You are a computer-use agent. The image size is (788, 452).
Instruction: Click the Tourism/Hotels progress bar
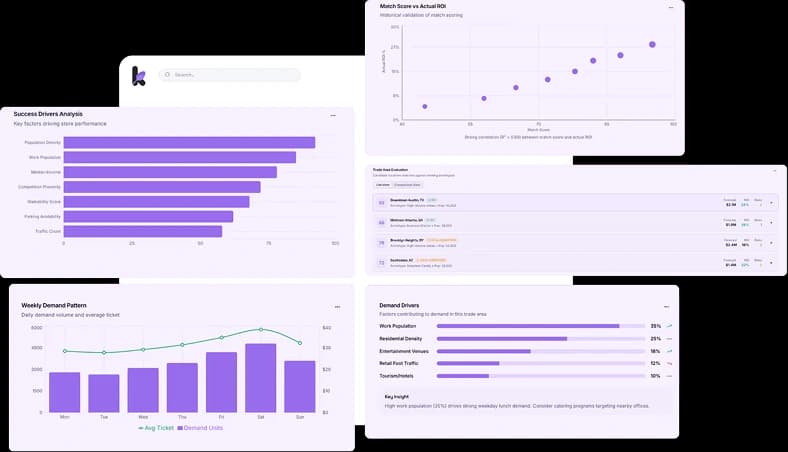(541, 376)
